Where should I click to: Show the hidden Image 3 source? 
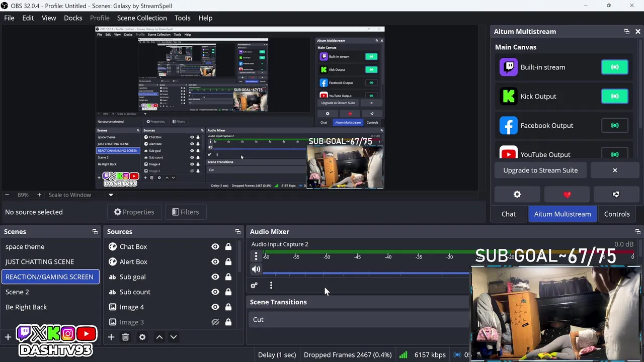[215, 322]
